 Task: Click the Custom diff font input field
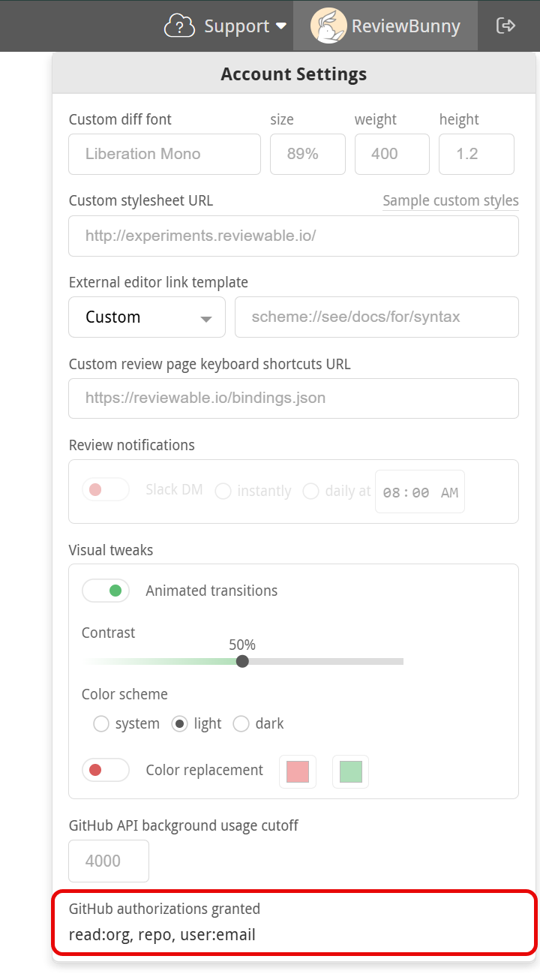163,154
